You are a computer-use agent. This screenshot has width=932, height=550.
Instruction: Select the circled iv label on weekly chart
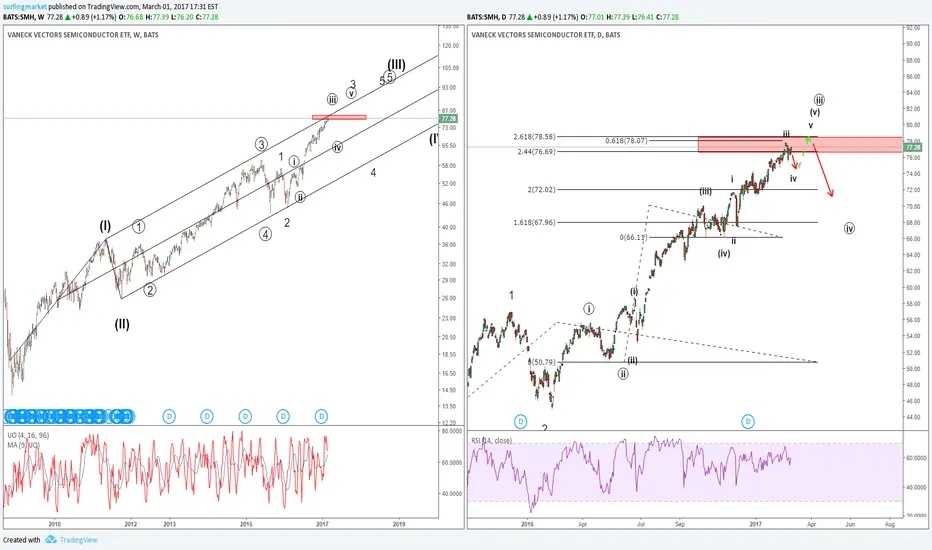click(x=337, y=147)
